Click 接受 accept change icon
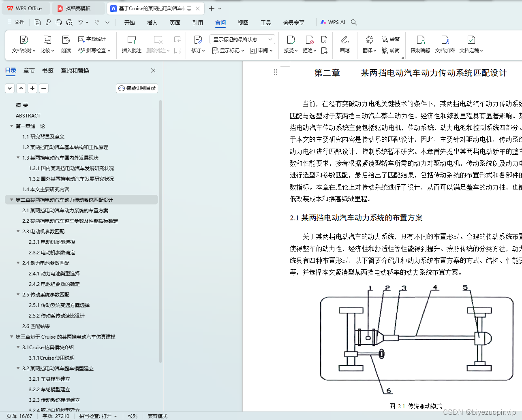 click(x=291, y=40)
